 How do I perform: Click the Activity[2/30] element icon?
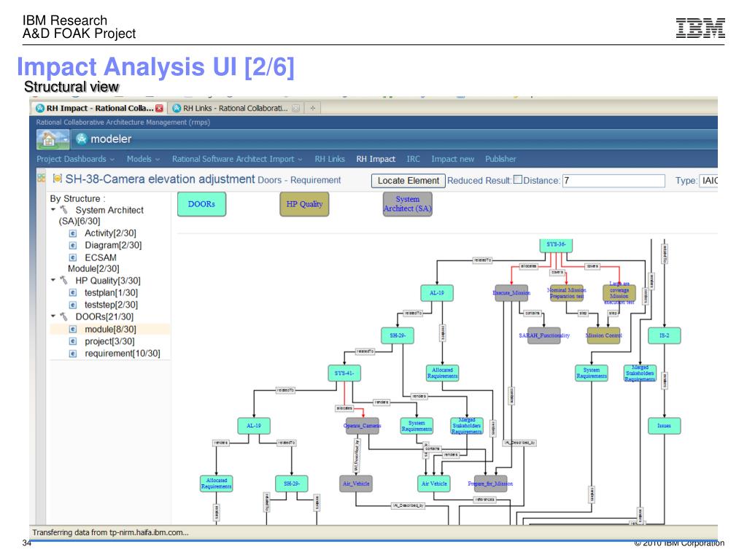(x=73, y=233)
